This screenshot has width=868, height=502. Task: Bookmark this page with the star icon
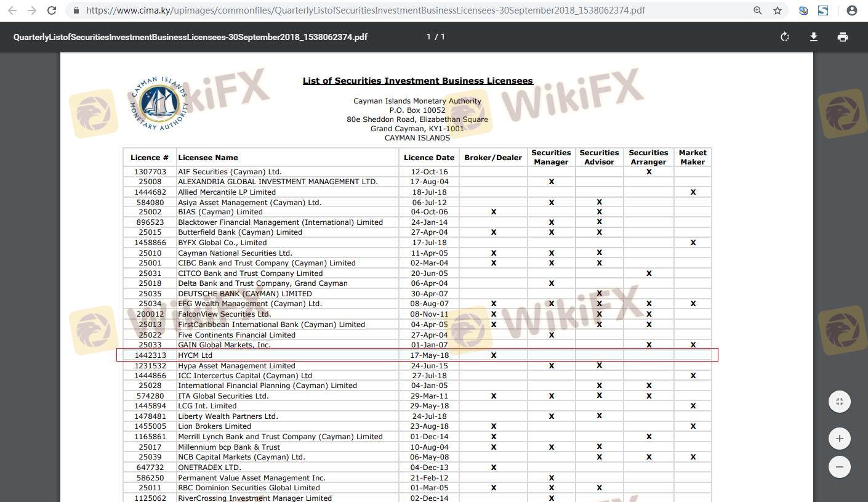point(778,10)
